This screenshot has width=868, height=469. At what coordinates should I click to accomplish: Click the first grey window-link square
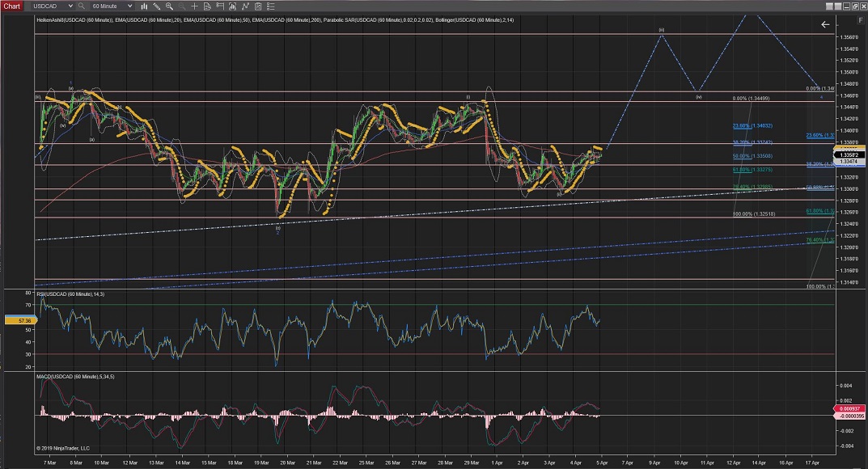coord(829,6)
